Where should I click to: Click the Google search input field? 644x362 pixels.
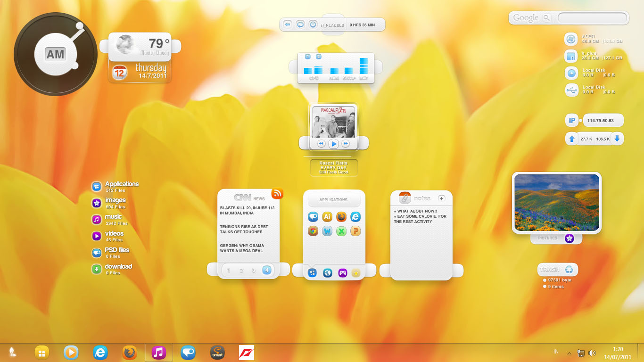click(x=592, y=18)
